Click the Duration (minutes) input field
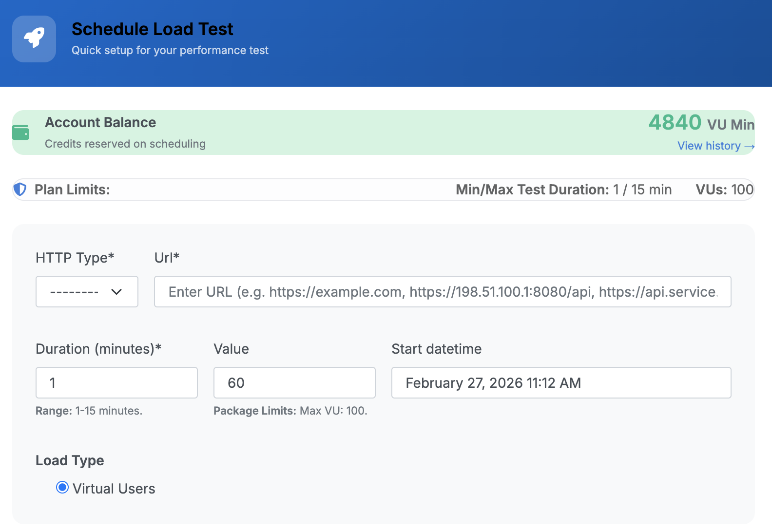 pos(116,383)
